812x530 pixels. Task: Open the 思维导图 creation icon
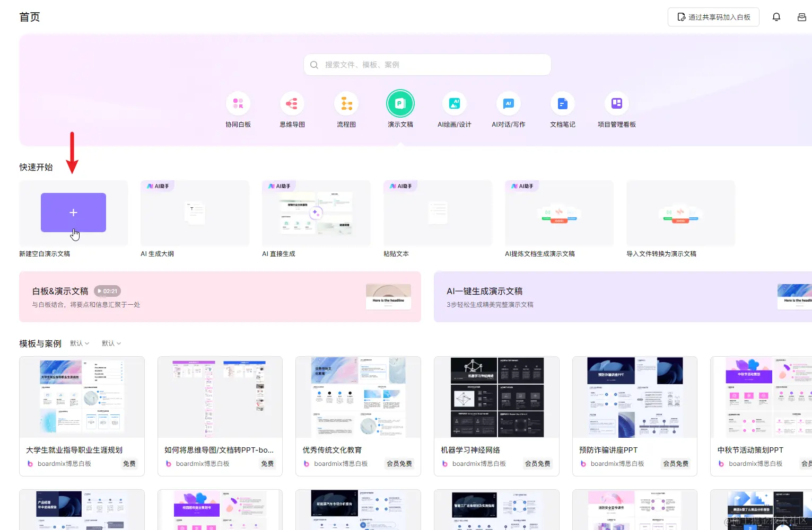coord(292,103)
